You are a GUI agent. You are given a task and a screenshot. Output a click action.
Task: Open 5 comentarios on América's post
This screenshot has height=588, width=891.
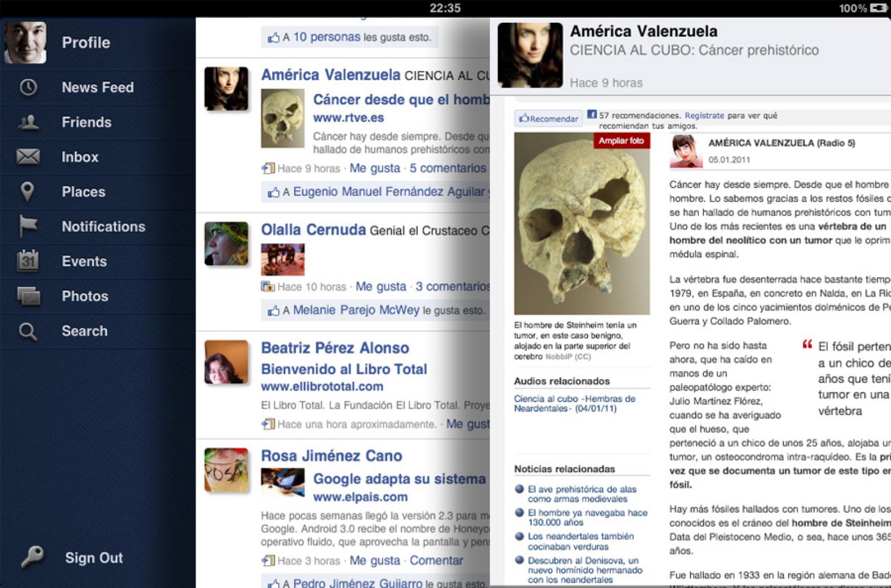pyautogui.click(x=448, y=168)
